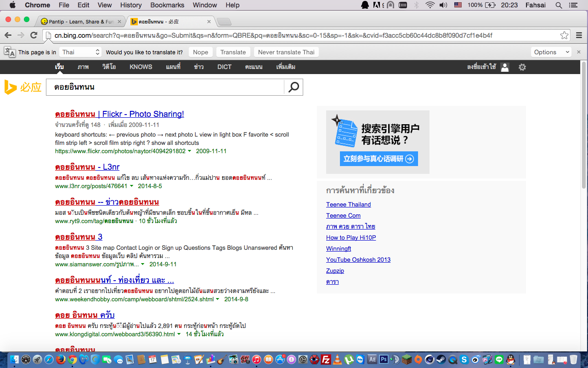This screenshot has height=368, width=588.
Task: Open the Chrome hamburger menu
Action: tap(579, 35)
